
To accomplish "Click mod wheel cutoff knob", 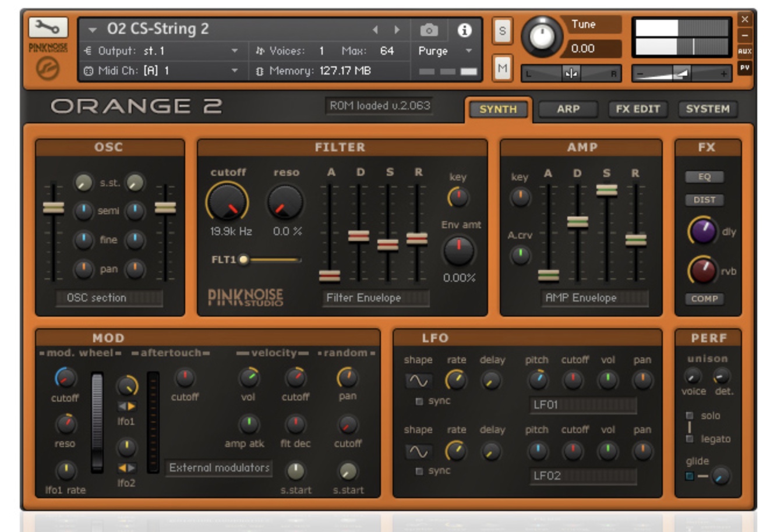I will pyautogui.click(x=65, y=379).
